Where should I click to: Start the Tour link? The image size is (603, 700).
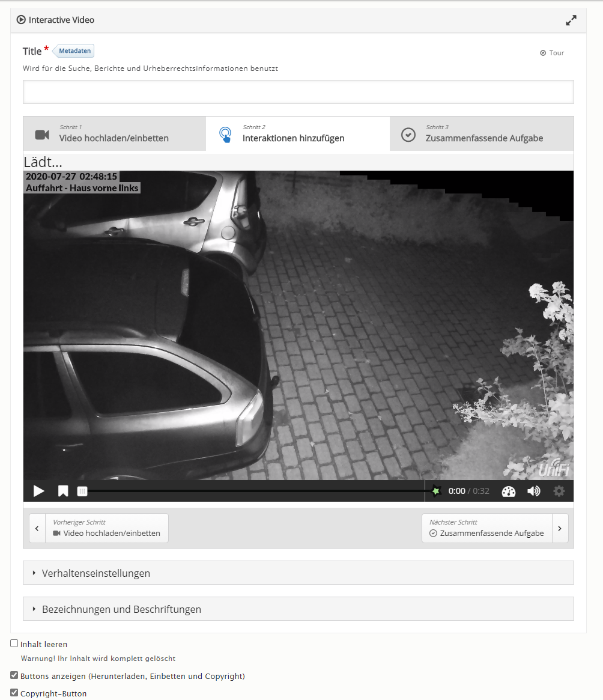(x=552, y=53)
